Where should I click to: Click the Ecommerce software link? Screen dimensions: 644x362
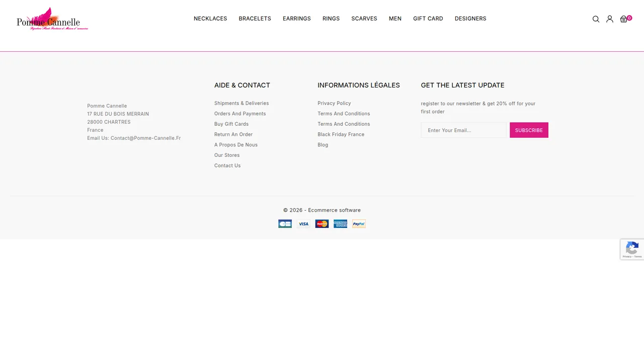(335, 210)
